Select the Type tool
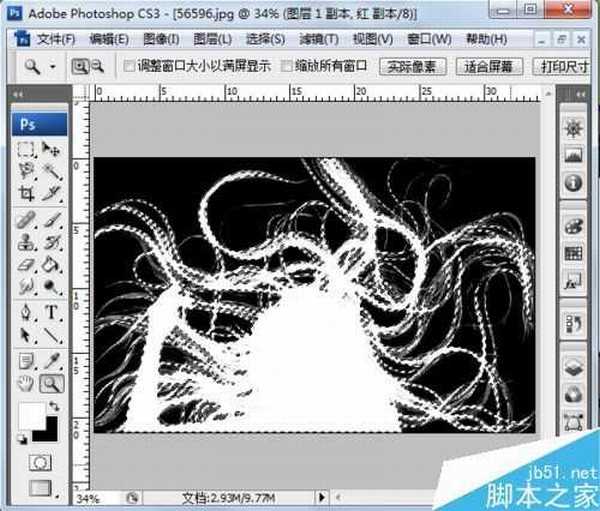 pos(52,312)
